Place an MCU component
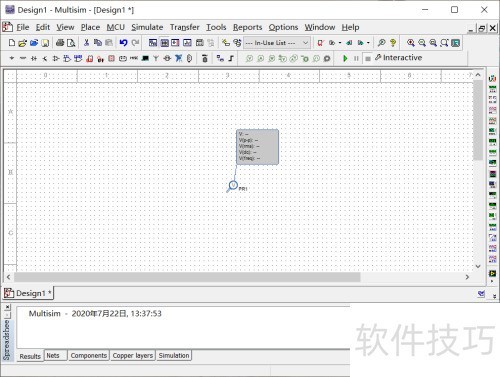 tap(205, 58)
